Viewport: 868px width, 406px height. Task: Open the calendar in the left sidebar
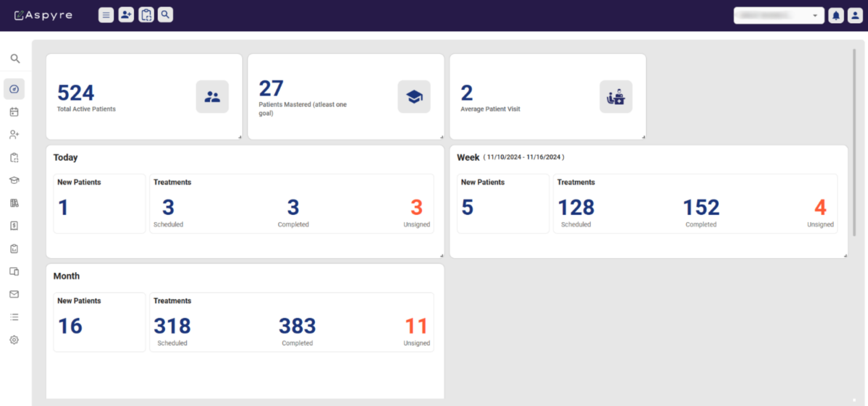14,112
